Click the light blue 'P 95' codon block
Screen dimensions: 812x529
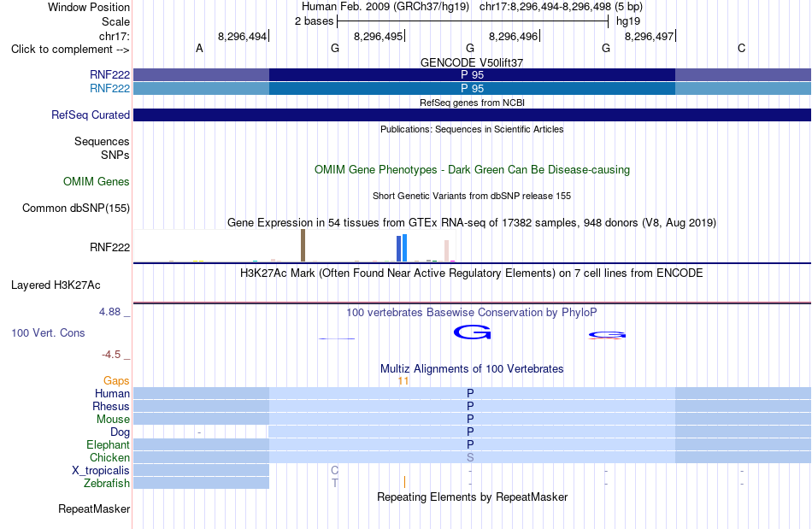click(x=472, y=89)
